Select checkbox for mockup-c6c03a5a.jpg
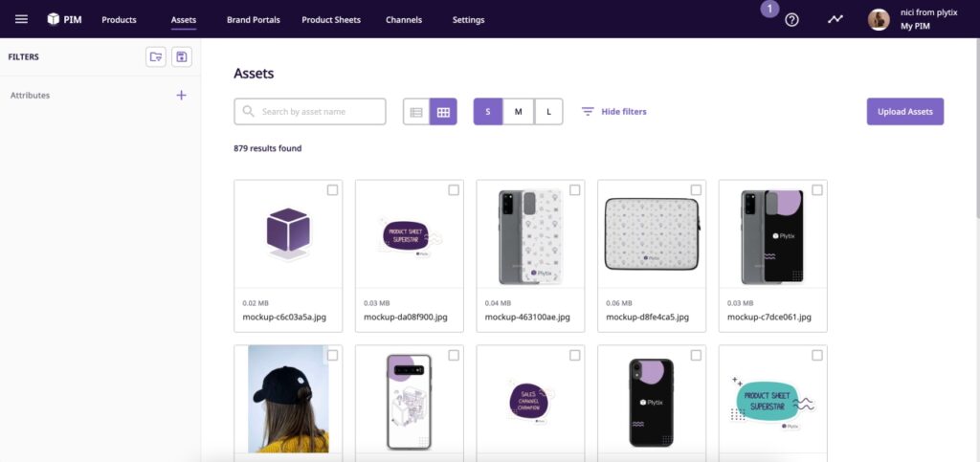This screenshot has height=462, width=980. (332, 190)
